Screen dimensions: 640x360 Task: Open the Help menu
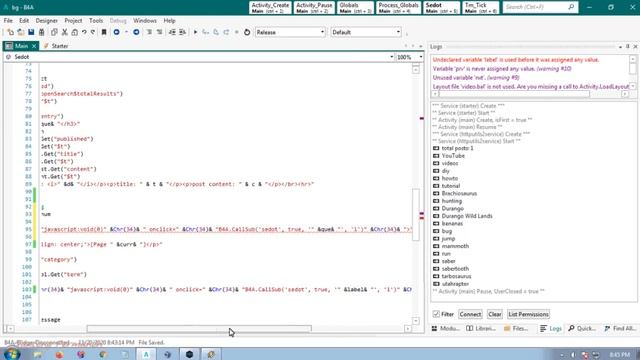point(169,20)
